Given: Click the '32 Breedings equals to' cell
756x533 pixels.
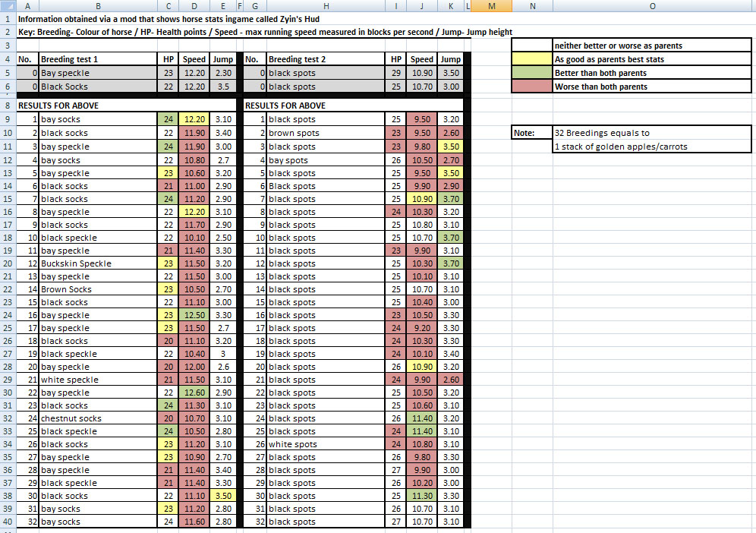Looking at the screenshot, I should [x=652, y=133].
